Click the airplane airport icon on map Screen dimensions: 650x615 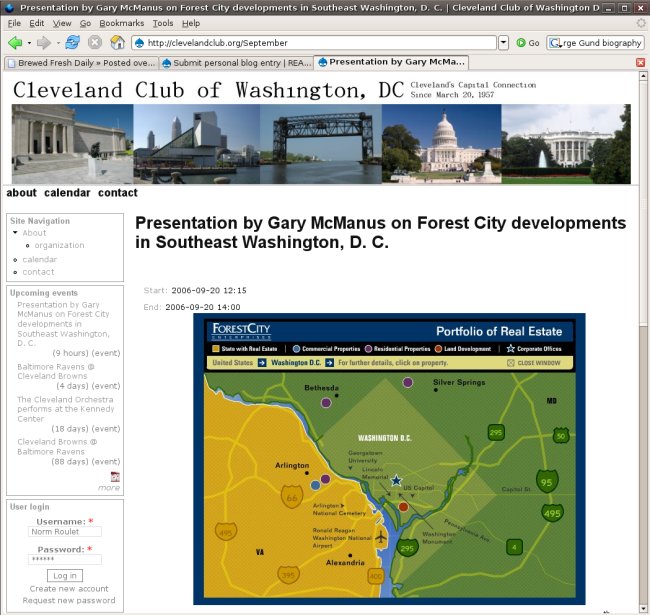pos(381,538)
